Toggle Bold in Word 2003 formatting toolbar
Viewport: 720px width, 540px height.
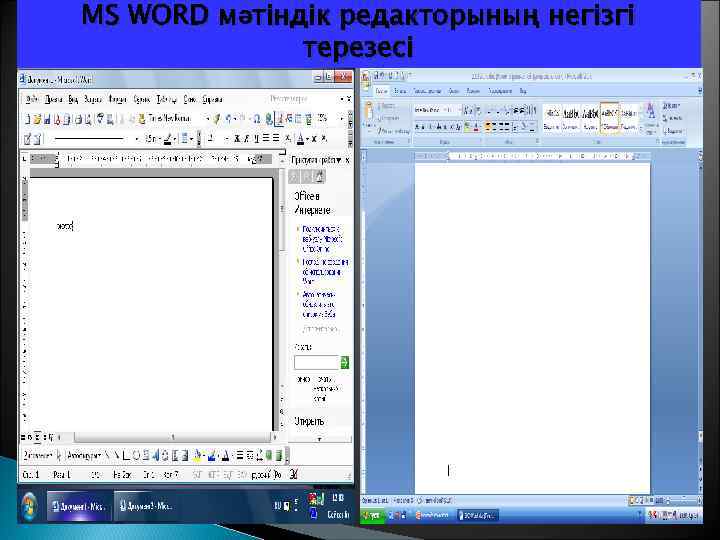click(x=237, y=138)
